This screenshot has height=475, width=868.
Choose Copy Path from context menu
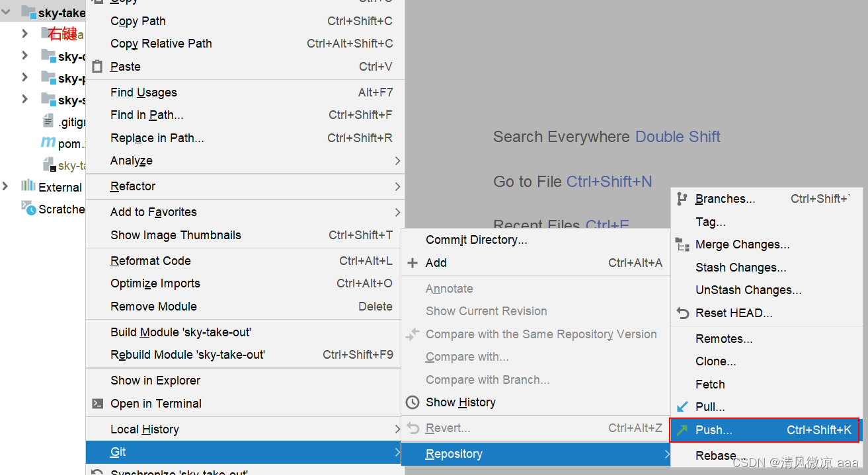point(245,21)
